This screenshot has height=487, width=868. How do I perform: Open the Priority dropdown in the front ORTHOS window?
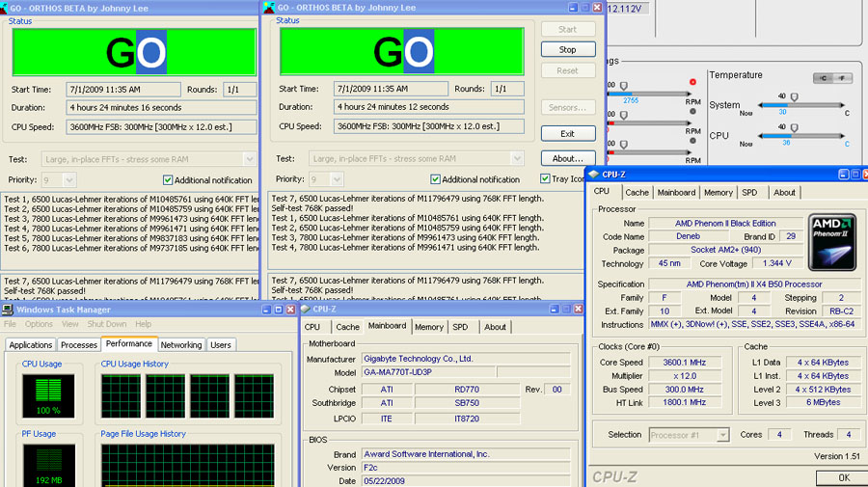pyautogui.click(x=336, y=179)
